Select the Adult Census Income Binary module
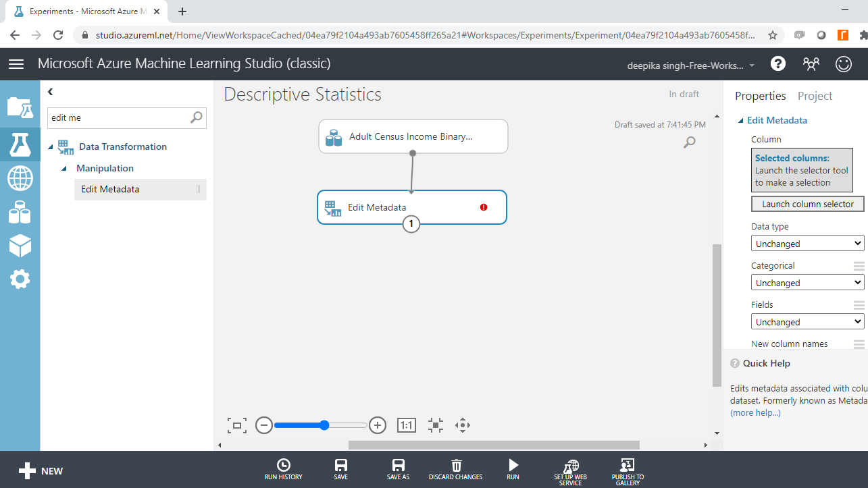 point(413,136)
